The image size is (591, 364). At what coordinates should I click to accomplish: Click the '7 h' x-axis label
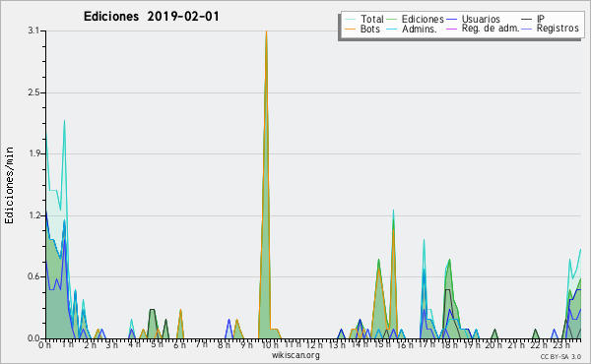201,344
